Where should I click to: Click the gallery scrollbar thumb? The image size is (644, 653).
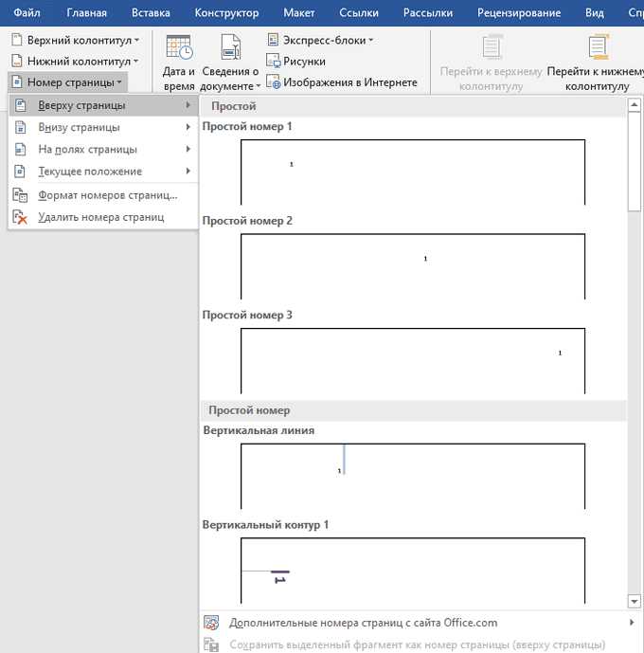pyautogui.click(x=635, y=162)
